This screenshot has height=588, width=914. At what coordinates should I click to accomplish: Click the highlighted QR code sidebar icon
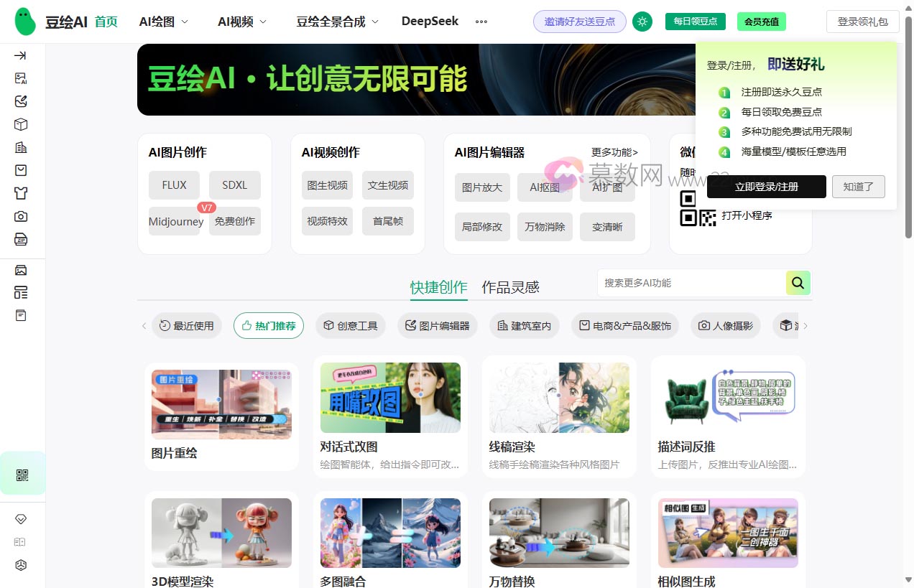[22, 474]
